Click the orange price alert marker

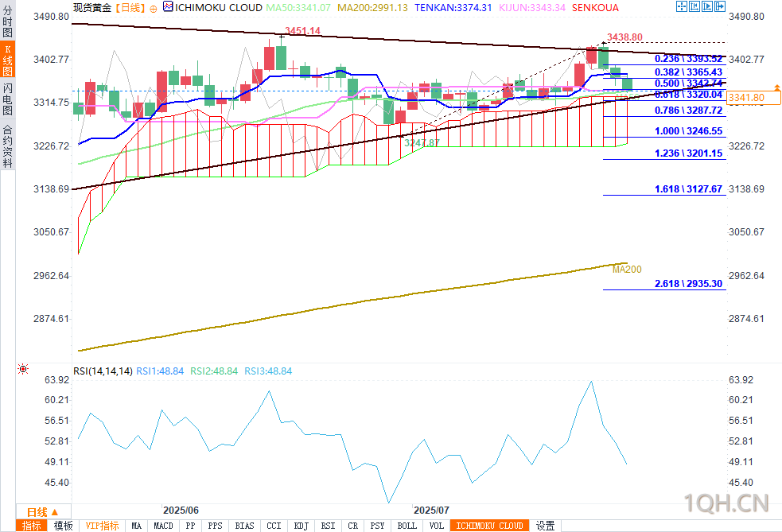click(x=776, y=87)
